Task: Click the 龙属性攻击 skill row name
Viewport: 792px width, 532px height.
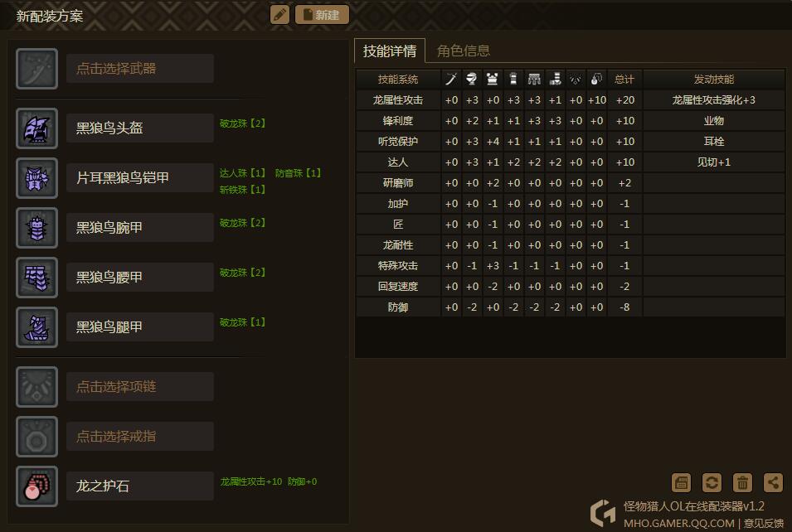Action: 398,100
